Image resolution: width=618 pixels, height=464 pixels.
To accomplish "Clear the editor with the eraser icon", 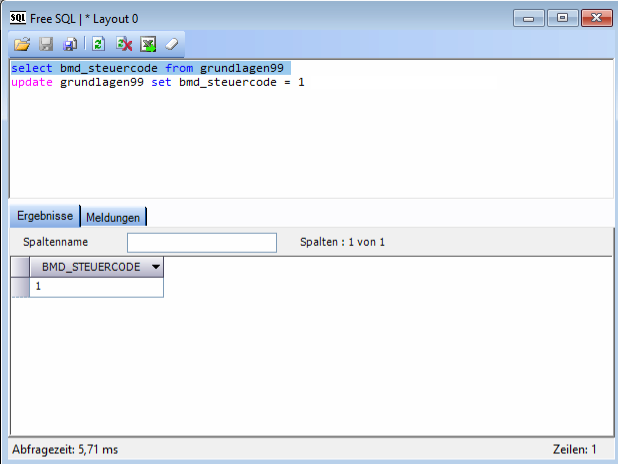I will (x=172, y=44).
